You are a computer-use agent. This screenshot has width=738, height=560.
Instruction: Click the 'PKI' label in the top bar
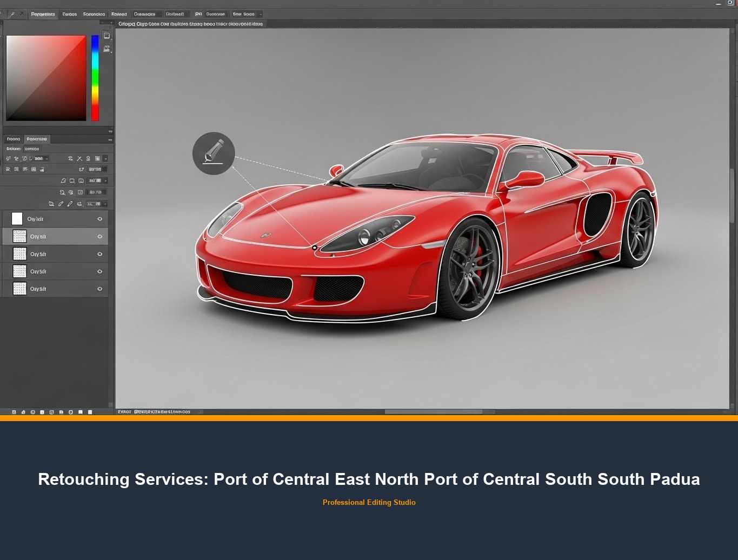[x=198, y=14]
